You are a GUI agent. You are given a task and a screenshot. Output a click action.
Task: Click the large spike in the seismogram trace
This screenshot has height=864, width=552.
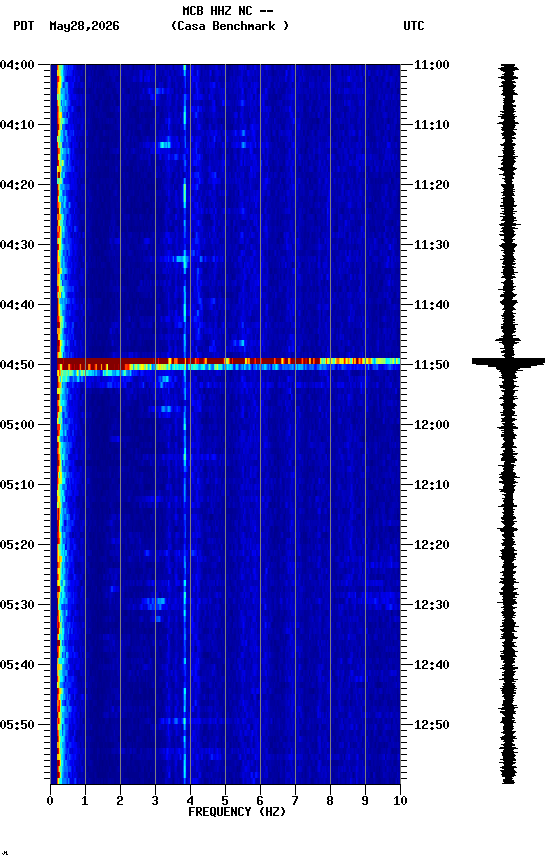coord(508,362)
